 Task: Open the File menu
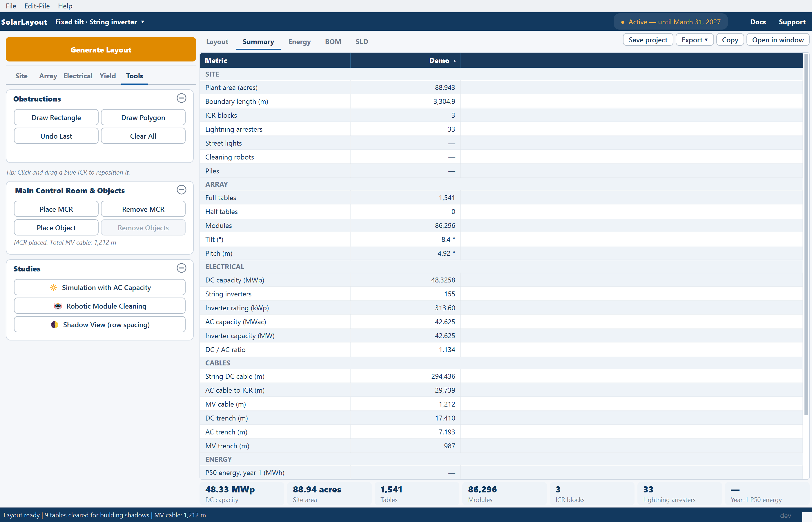11,6
